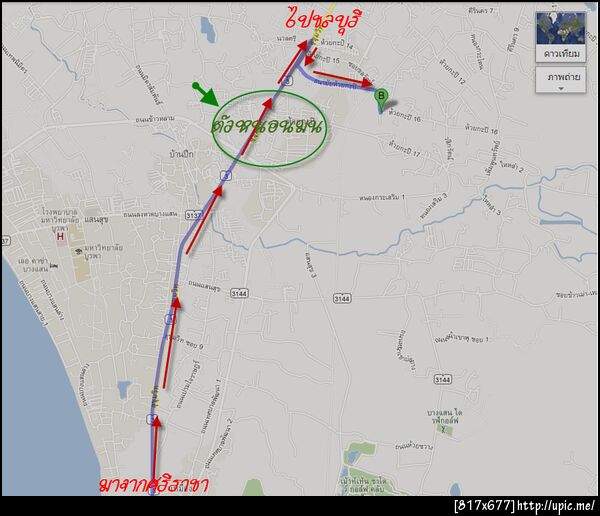Click the 3137 highway shield
This screenshot has height=516, width=600.
coord(193,216)
